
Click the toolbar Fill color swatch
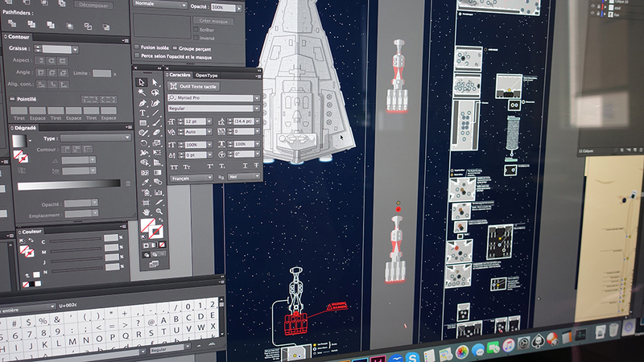(148, 225)
